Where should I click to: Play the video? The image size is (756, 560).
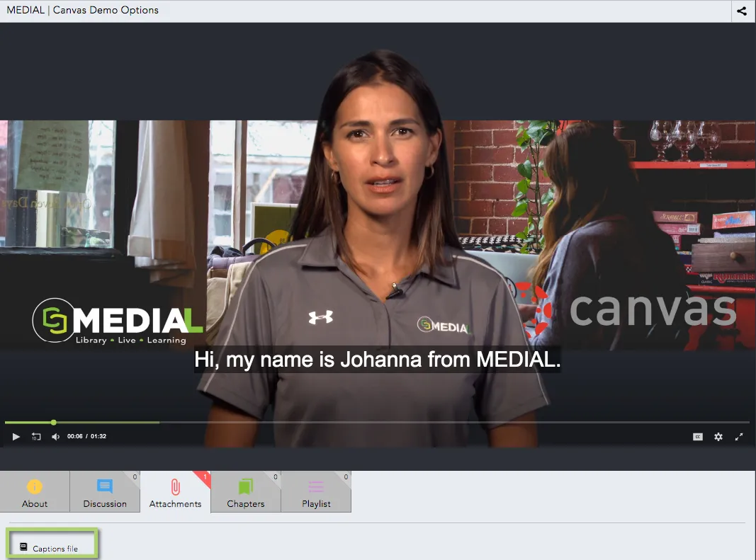coord(16,437)
